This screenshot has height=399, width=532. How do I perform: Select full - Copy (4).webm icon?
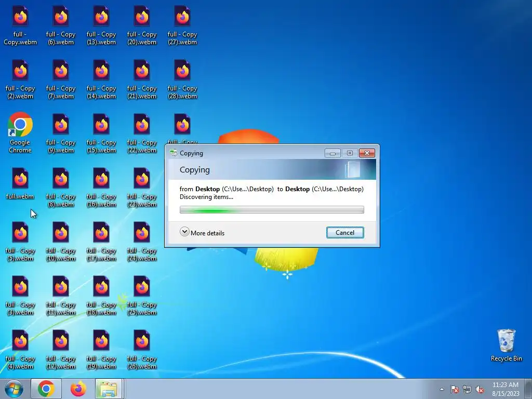pos(20,350)
